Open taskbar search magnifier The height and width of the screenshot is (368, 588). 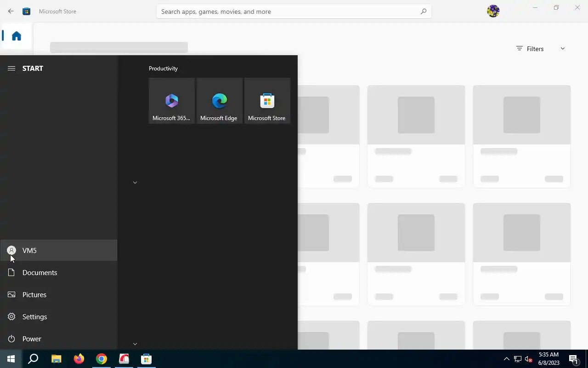[33, 359]
